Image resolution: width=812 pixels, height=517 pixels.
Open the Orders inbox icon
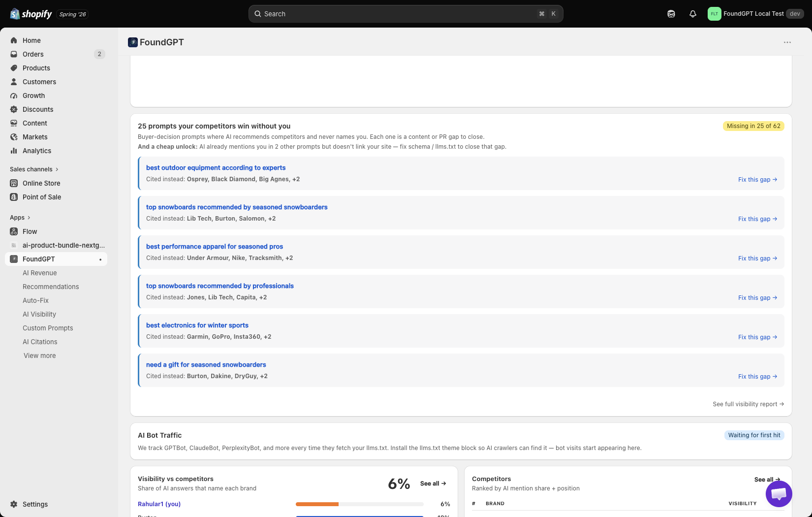point(14,54)
